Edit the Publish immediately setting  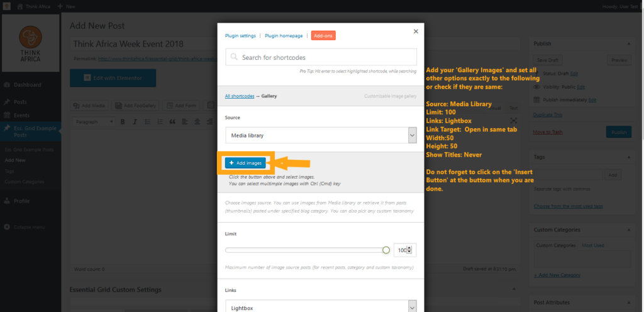(592, 100)
